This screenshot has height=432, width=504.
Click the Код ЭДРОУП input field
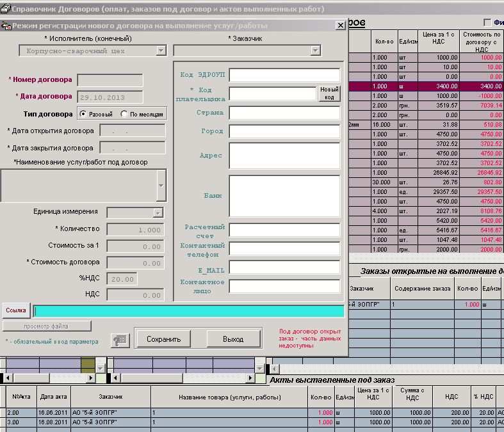tap(284, 76)
